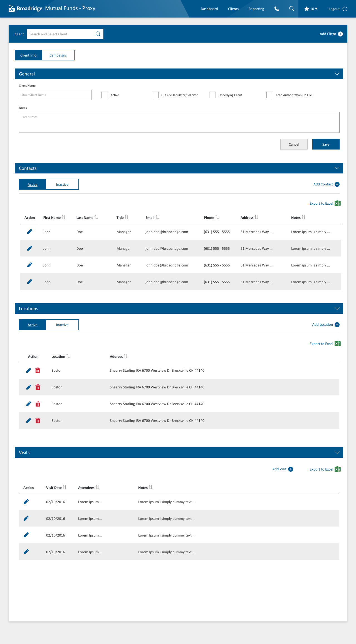356x644 pixels.
Task: Click the Save button
Action: pos(326,144)
